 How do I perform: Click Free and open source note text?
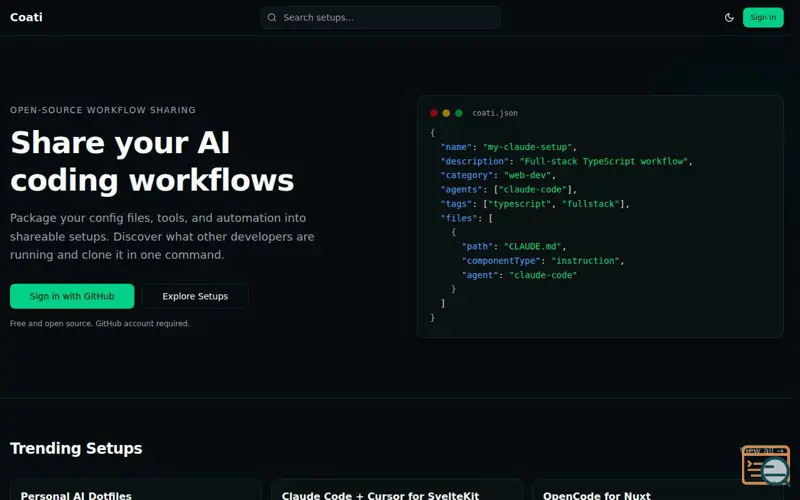coord(100,323)
